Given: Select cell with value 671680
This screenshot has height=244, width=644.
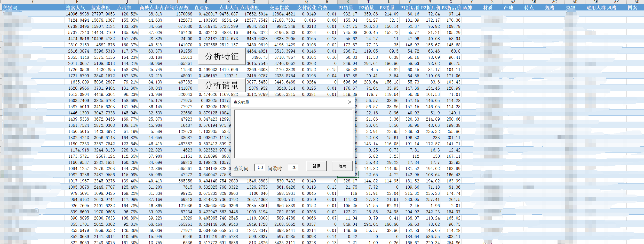Looking at the screenshot, I should (178, 26).
